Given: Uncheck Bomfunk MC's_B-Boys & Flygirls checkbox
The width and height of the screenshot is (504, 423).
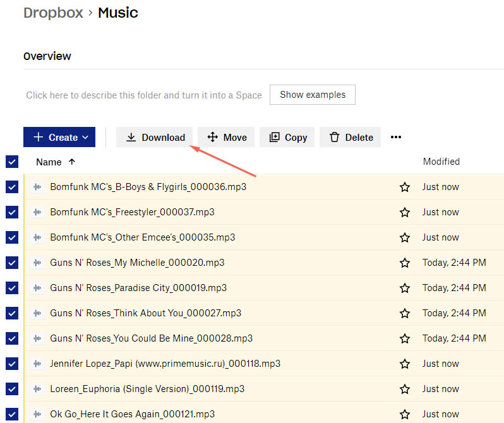Looking at the screenshot, I should click(12, 187).
